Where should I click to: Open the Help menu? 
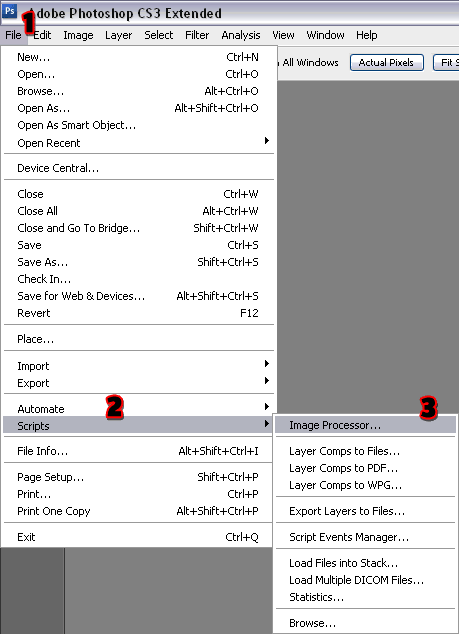[x=366, y=35]
